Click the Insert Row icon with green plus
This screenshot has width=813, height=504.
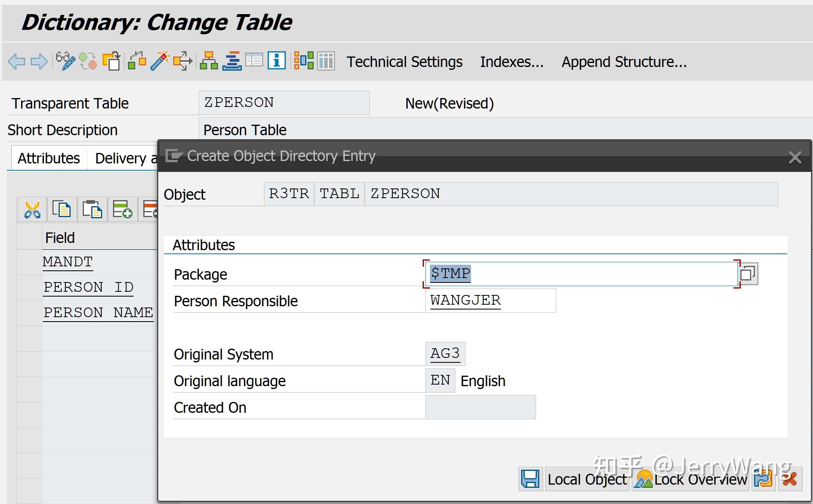click(122, 209)
